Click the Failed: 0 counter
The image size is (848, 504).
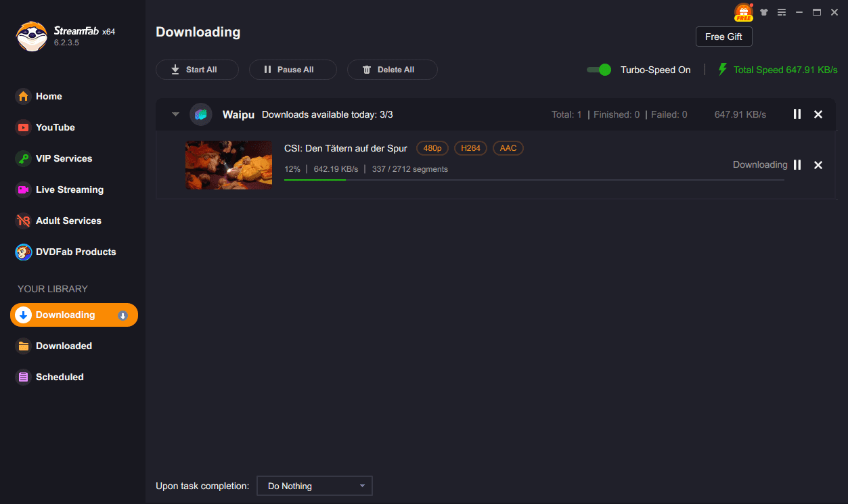[669, 114]
